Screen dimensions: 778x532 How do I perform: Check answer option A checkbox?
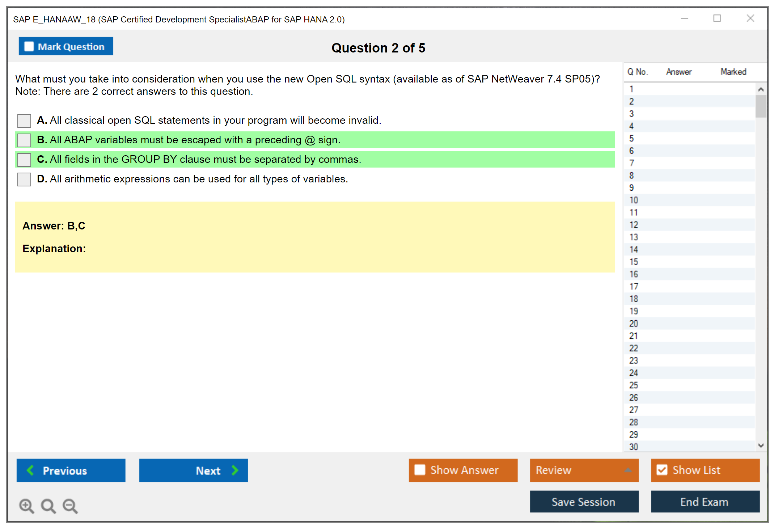tap(24, 121)
